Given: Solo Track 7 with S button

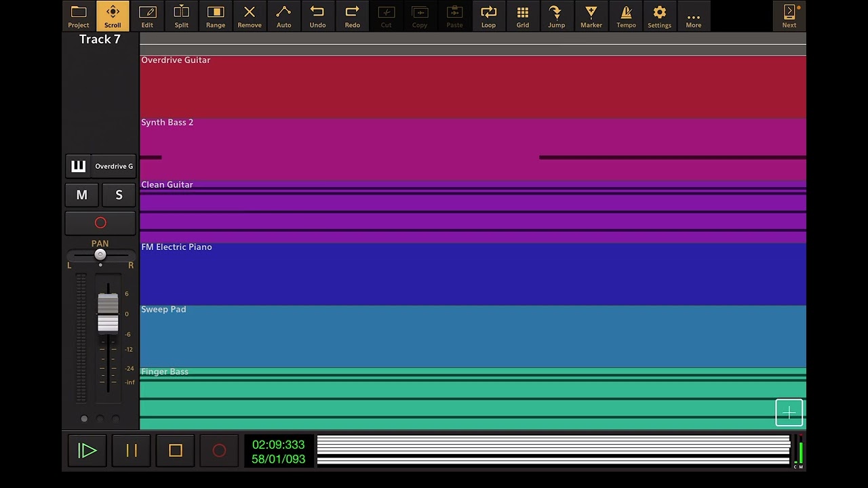Looking at the screenshot, I should [x=119, y=195].
